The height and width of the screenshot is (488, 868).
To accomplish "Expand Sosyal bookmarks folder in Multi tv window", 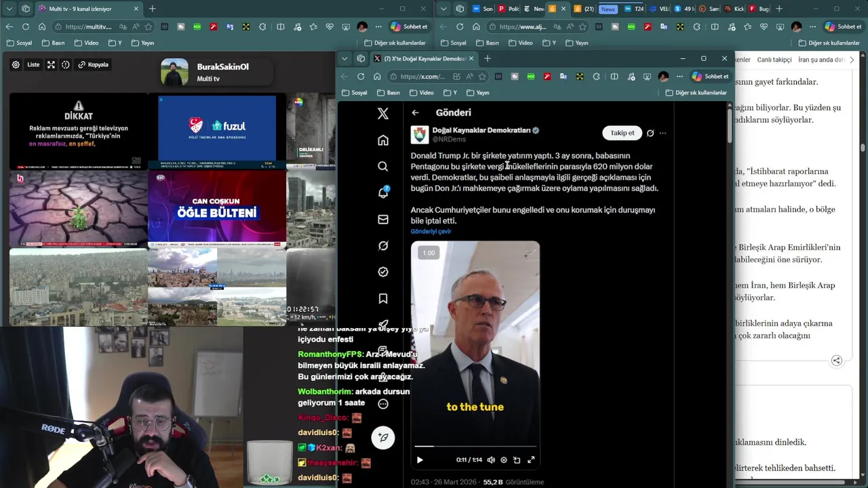I will click(x=19, y=43).
